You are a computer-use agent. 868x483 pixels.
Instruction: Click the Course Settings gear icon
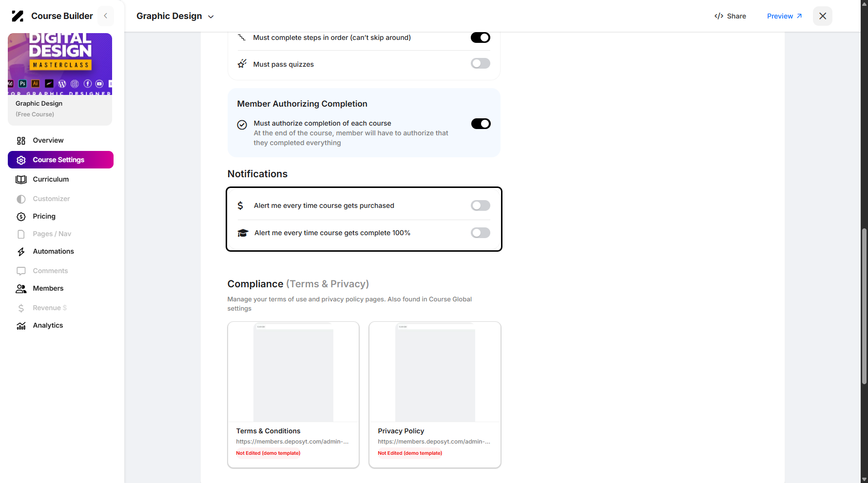tap(21, 160)
